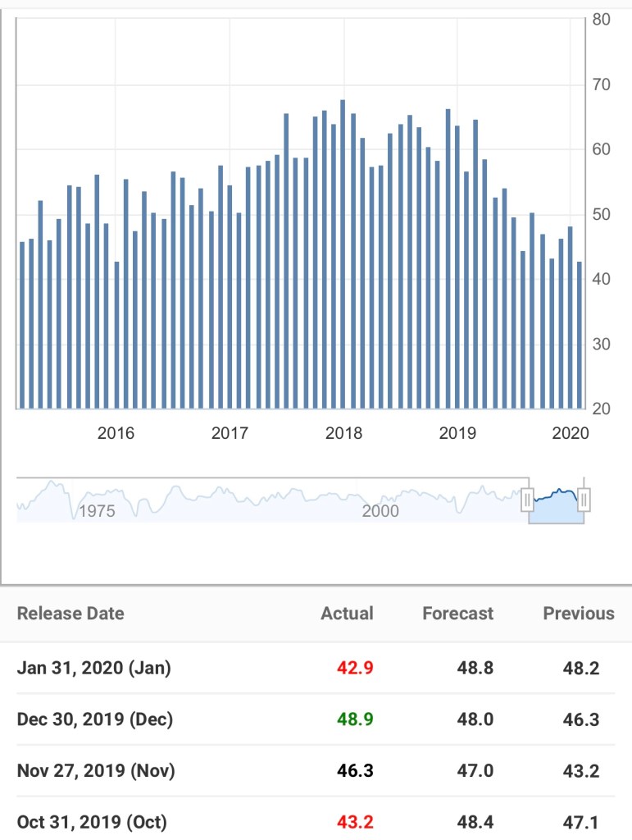The image size is (632, 840).
Task: Grab the left handle of the range navigator
Action: [x=528, y=498]
